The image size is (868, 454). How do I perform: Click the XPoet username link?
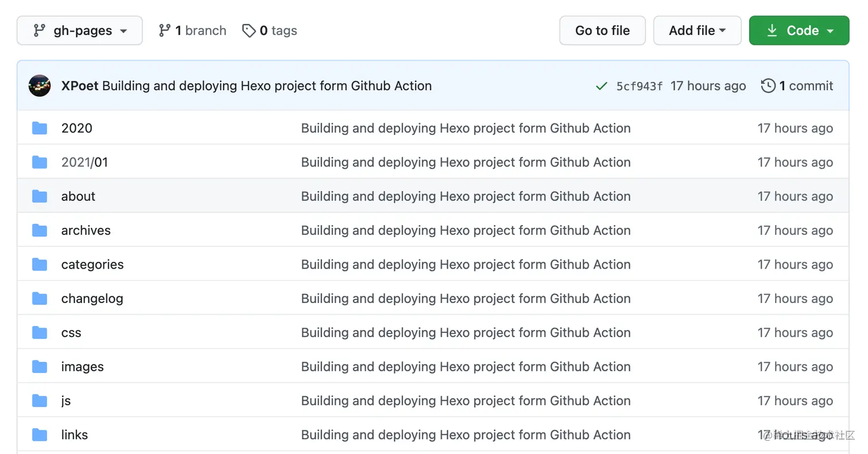pyautogui.click(x=79, y=86)
